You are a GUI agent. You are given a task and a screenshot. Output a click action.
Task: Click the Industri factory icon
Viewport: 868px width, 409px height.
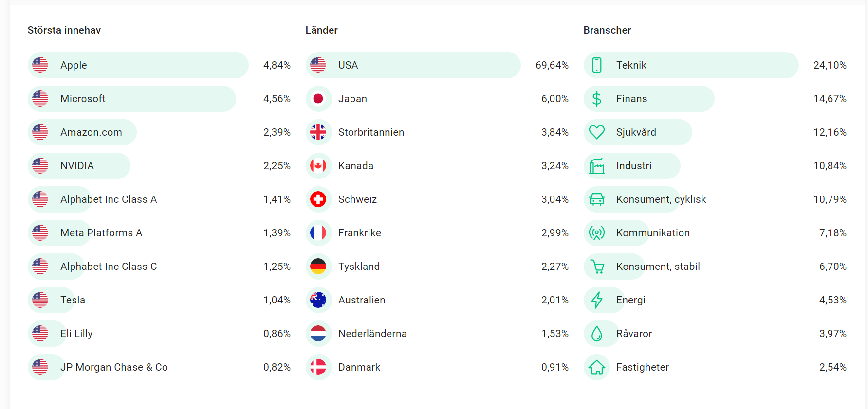[596, 166]
